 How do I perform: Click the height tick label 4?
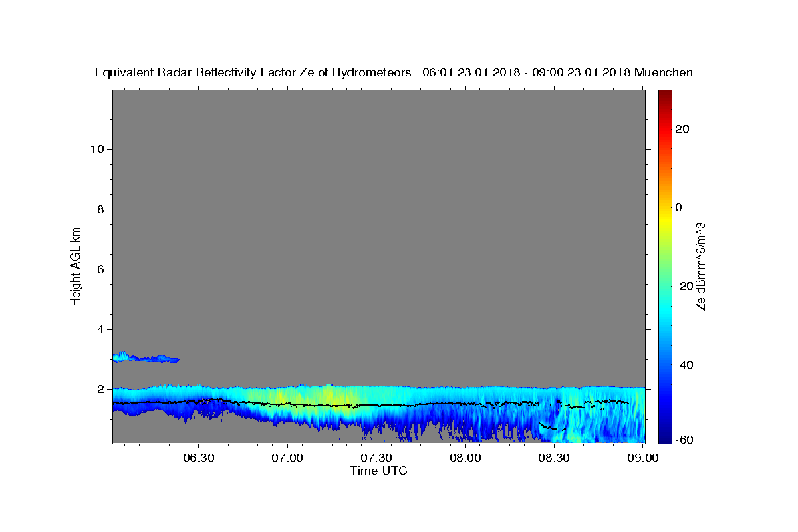100,329
